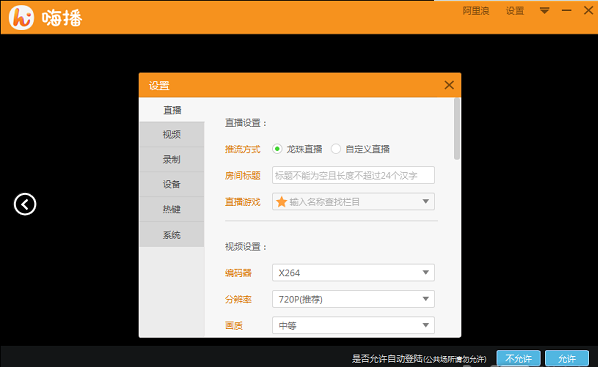Click the 允许 auto-login button
The width and height of the screenshot is (598, 367).
click(567, 359)
